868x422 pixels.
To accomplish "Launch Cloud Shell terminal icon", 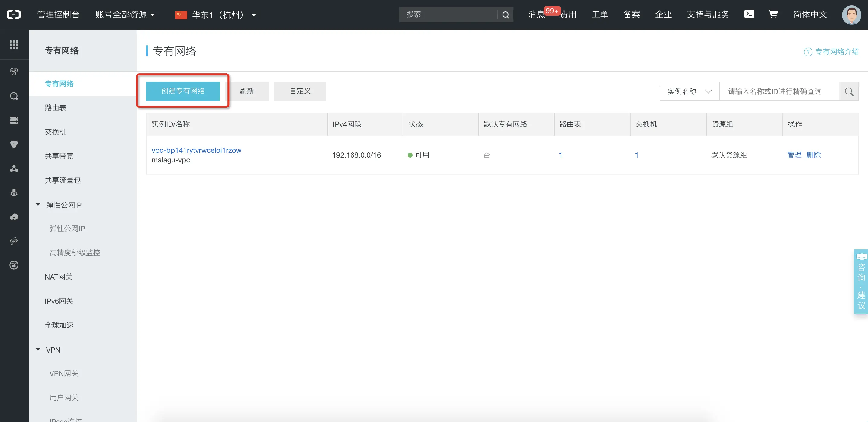I will (749, 14).
